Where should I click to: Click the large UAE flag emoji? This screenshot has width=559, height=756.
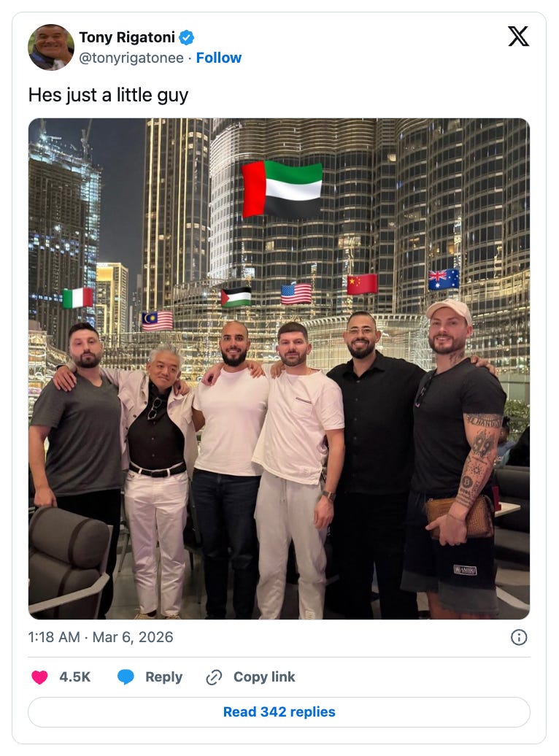[x=282, y=189]
